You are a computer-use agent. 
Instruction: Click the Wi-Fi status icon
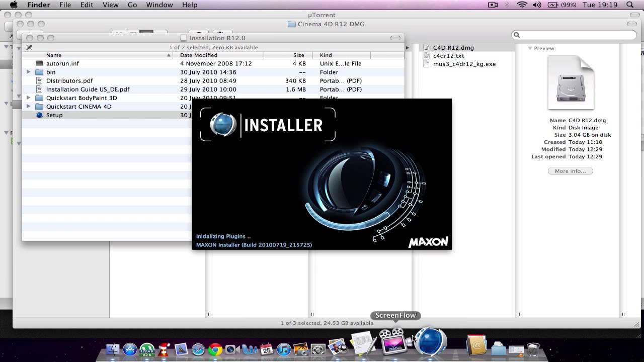[522, 5]
